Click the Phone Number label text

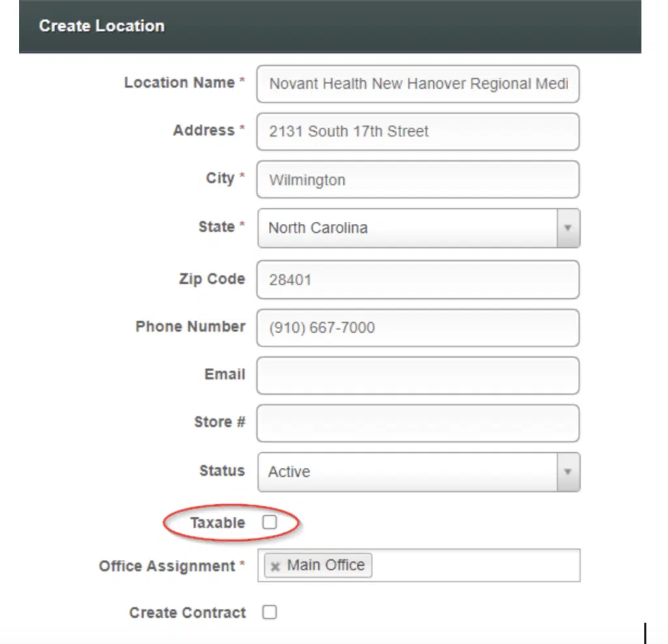[190, 326]
